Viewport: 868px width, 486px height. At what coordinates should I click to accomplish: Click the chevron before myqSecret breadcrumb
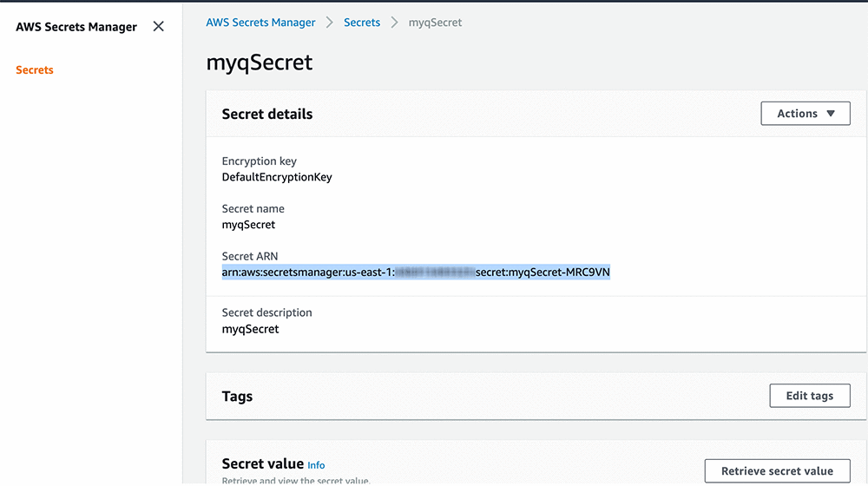tap(394, 23)
